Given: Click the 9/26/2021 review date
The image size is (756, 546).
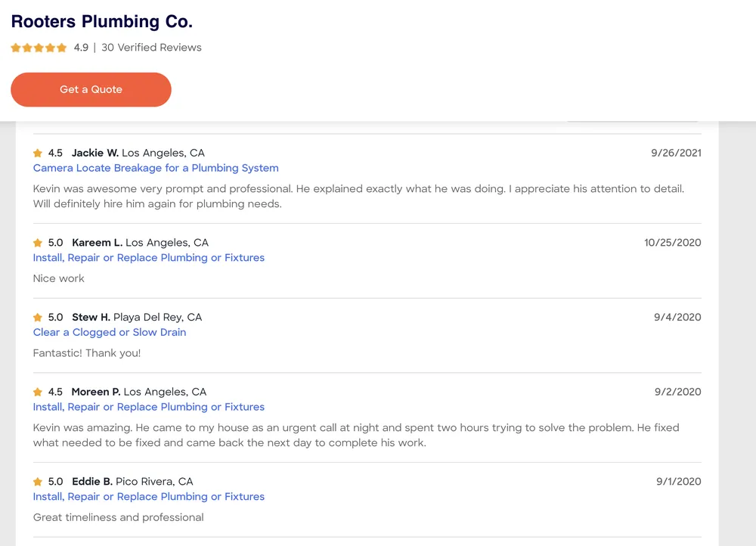Looking at the screenshot, I should point(676,153).
